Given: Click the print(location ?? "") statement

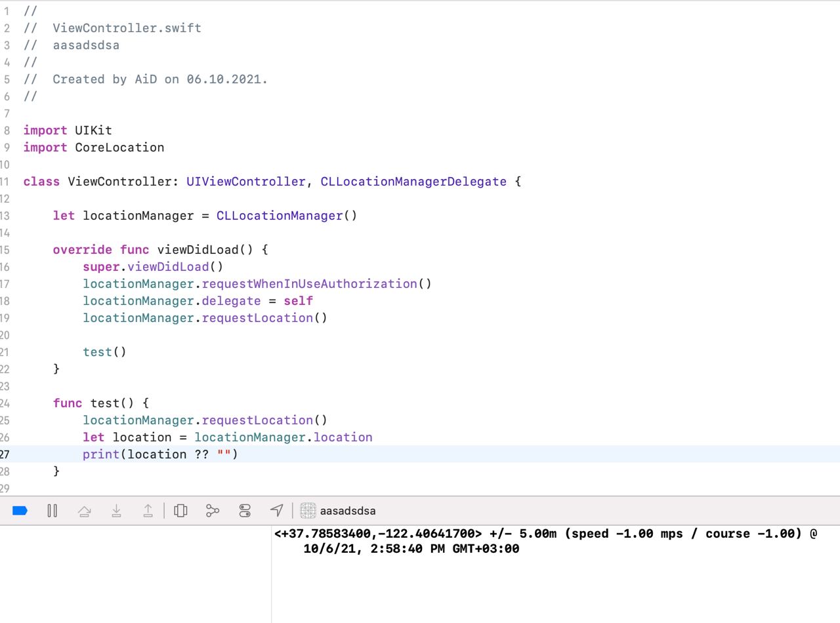Looking at the screenshot, I should (x=160, y=454).
